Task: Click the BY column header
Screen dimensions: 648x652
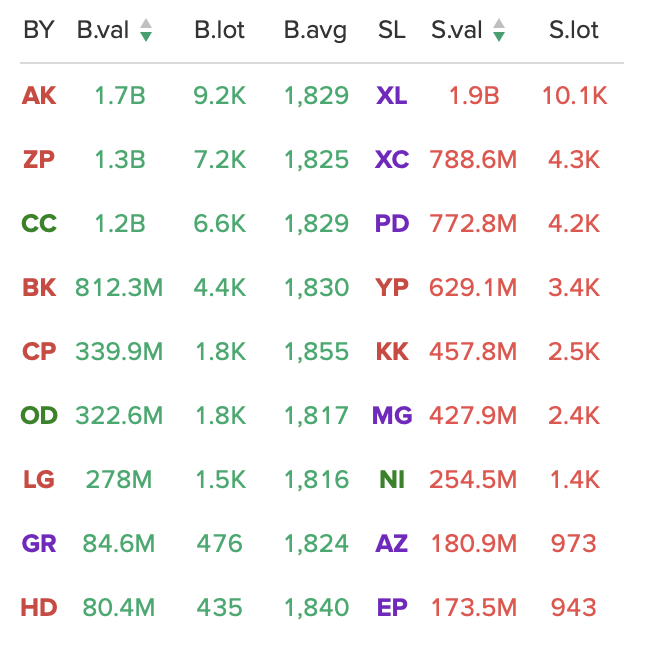Action: point(39,30)
